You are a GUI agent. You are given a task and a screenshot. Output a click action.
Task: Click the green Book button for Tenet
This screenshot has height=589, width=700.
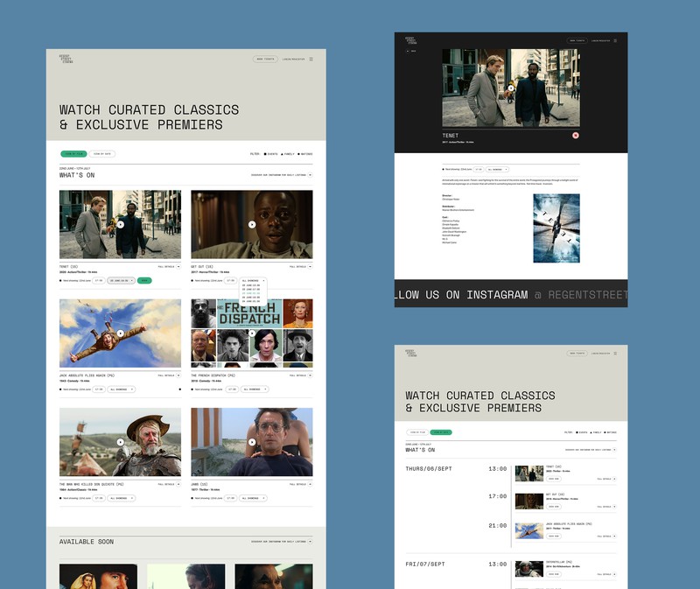(144, 281)
